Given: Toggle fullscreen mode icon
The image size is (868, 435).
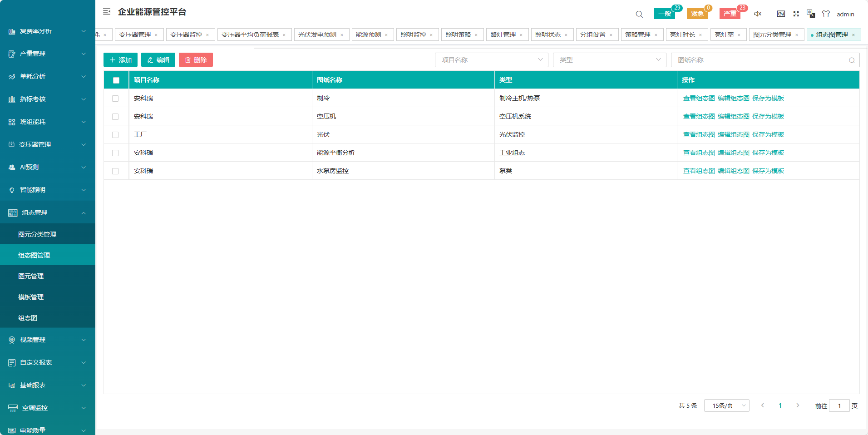Looking at the screenshot, I should point(796,14).
